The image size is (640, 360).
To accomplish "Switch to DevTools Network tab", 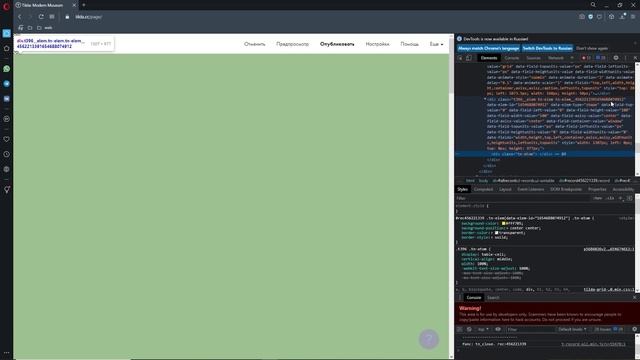I will (556, 58).
